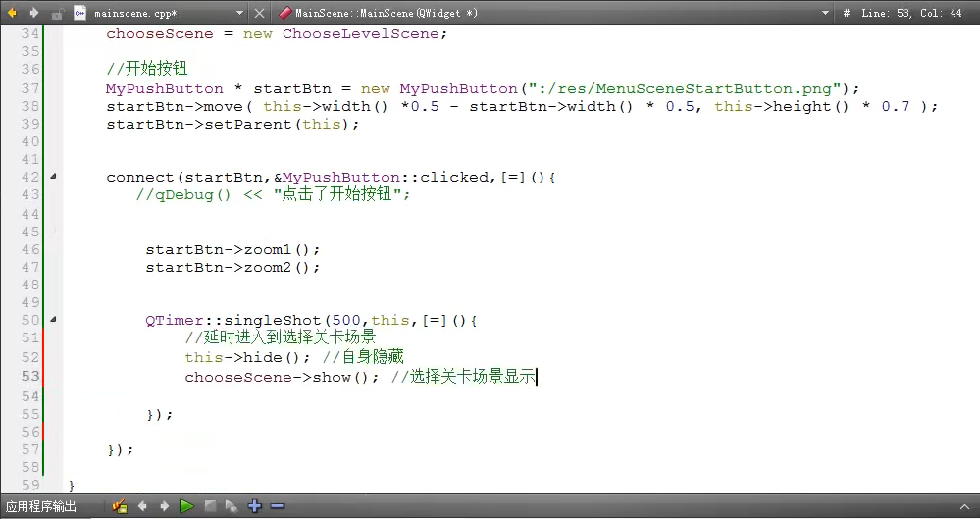Click startBtn->setParent(this); on line 39
The width and height of the screenshot is (980, 519).
pyautogui.click(x=232, y=124)
